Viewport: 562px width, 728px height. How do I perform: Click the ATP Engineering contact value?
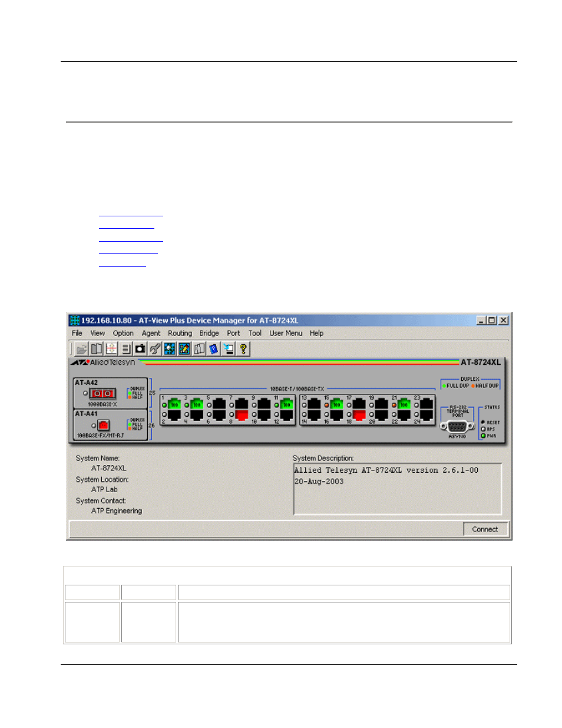coord(117,511)
